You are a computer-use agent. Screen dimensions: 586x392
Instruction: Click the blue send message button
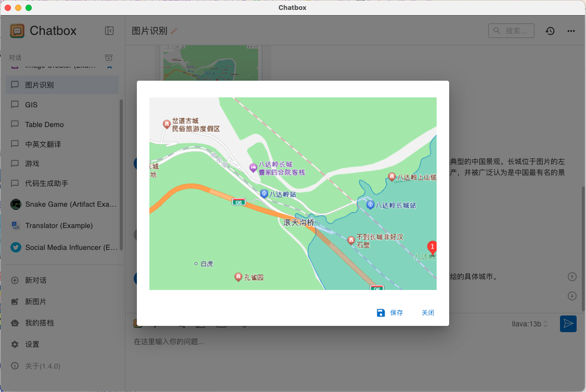click(568, 324)
